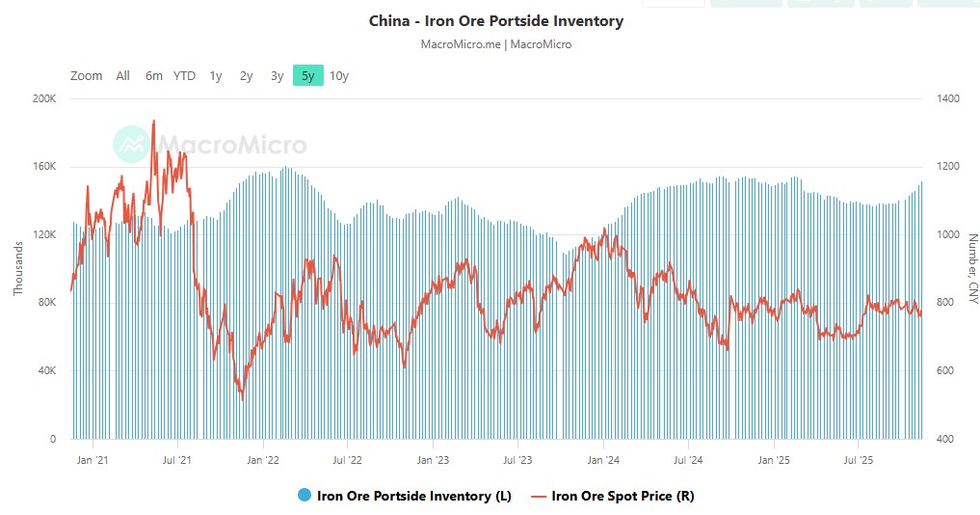This screenshot has width=980, height=515.
Task: Click the Jan '24 x-axis label
Action: (603, 460)
